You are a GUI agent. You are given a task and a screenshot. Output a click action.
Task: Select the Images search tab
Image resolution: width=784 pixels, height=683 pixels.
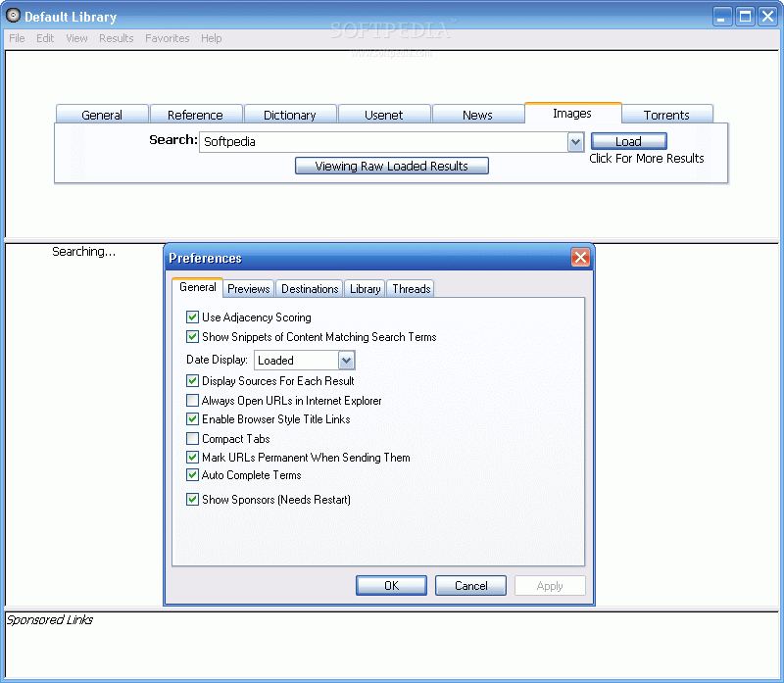click(x=572, y=113)
